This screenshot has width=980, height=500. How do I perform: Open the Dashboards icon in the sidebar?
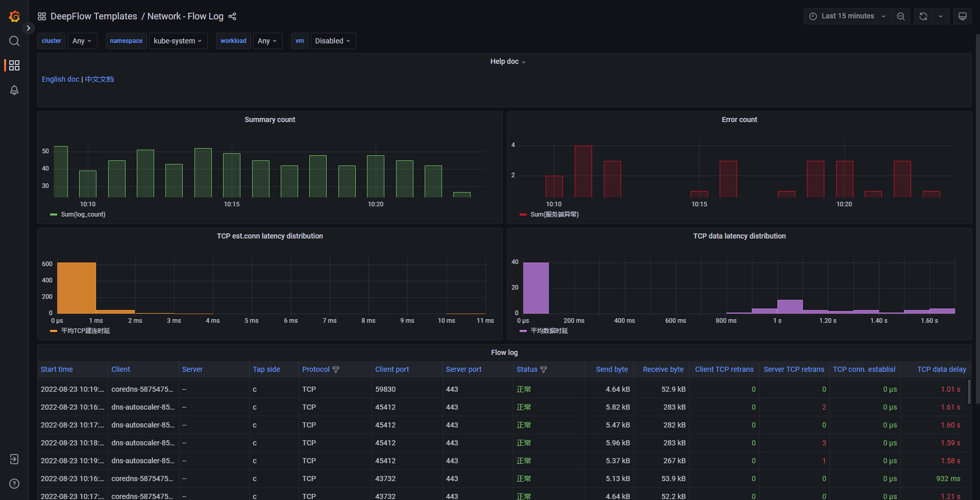(14, 65)
